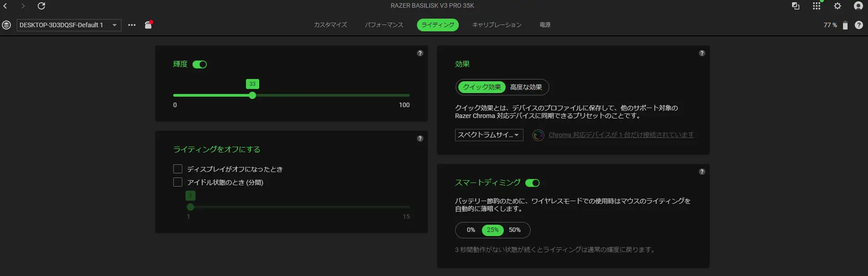
Task: Open help icon beside battery indicator
Action: click(859, 25)
